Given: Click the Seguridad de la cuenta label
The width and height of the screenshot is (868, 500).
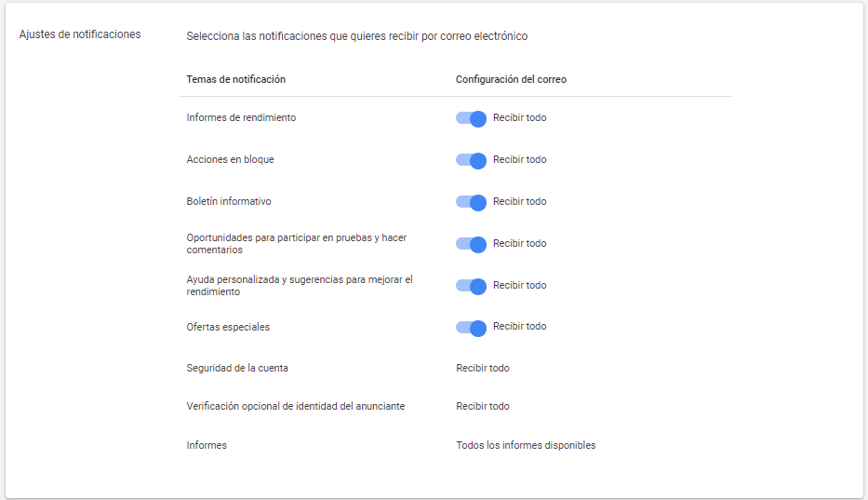Looking at the screenshot, I should (x=237, y=368).
